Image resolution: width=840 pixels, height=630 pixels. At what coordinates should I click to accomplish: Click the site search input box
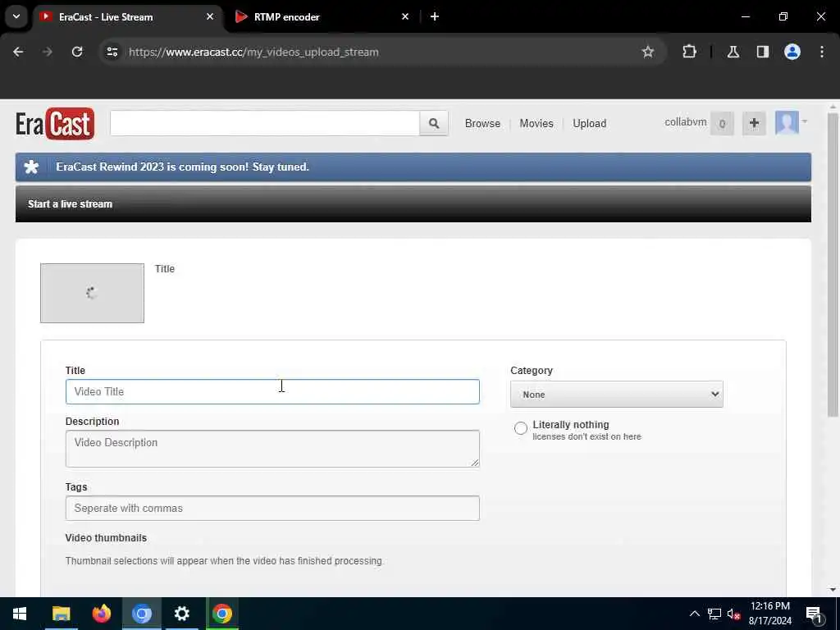pyautogui.click(x=265, y=123)
